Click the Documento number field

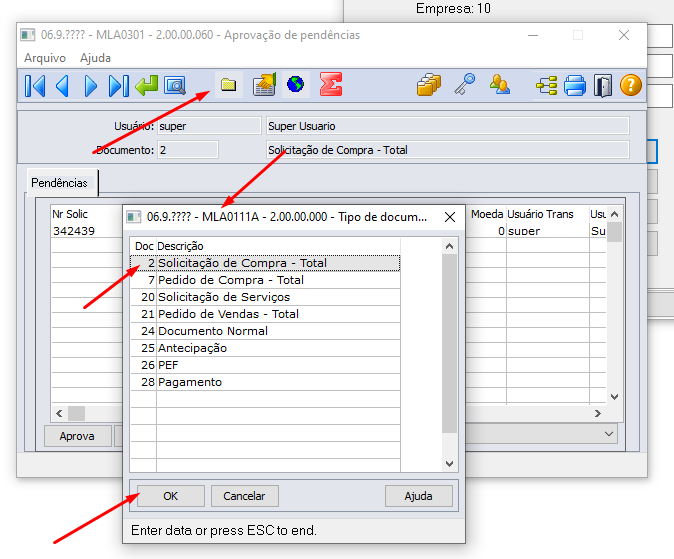point(188,150)
